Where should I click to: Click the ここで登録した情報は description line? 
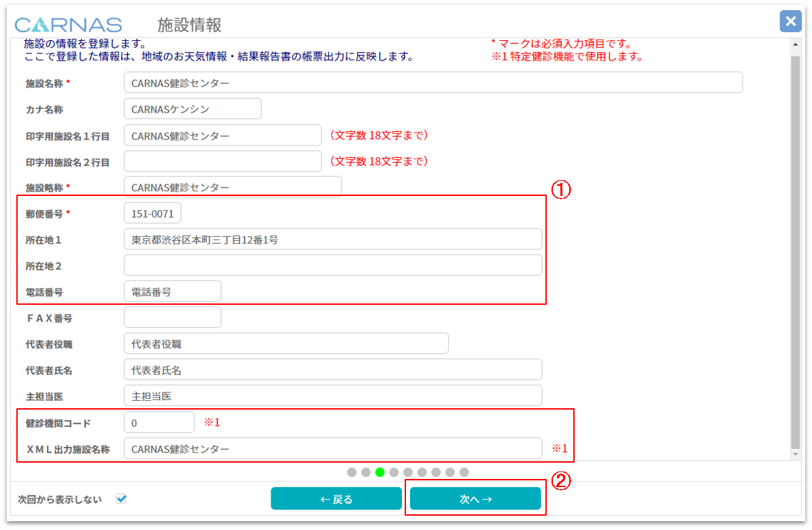[218, 56]
